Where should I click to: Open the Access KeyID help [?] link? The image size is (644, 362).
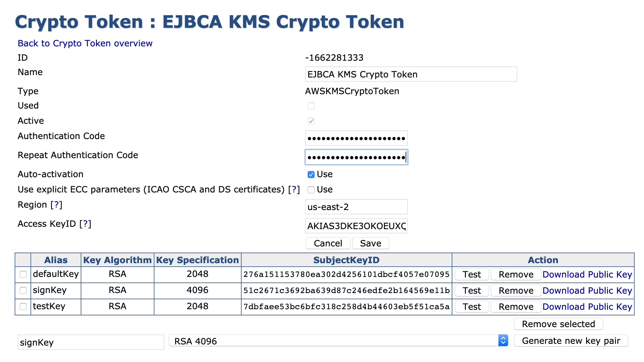coord(85,224)
